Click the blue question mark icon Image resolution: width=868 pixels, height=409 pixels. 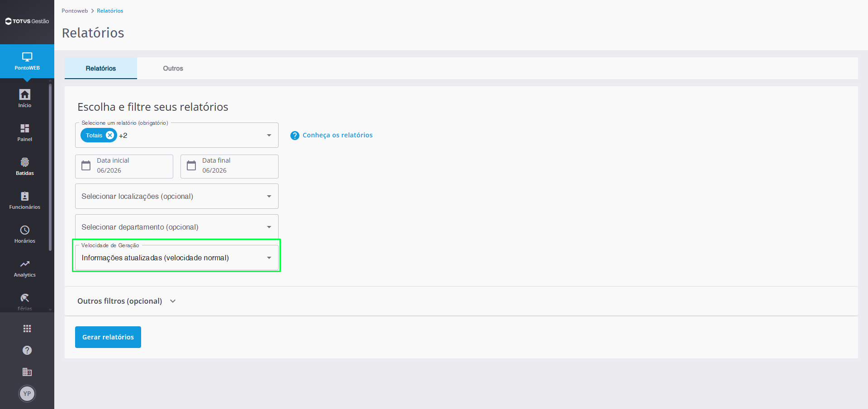tap(295, 136)
